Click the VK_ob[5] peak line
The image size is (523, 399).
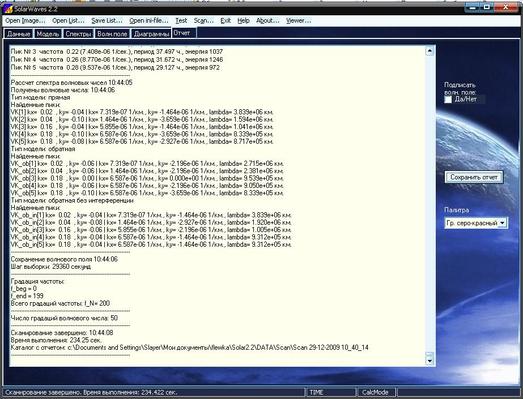pyautogui.click(x=147, y=193)
